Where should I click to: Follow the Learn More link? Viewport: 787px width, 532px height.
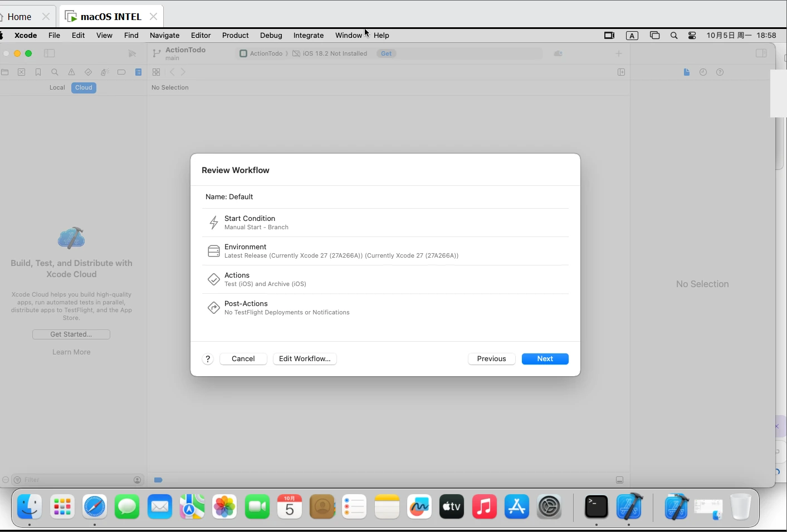[71, 352]
